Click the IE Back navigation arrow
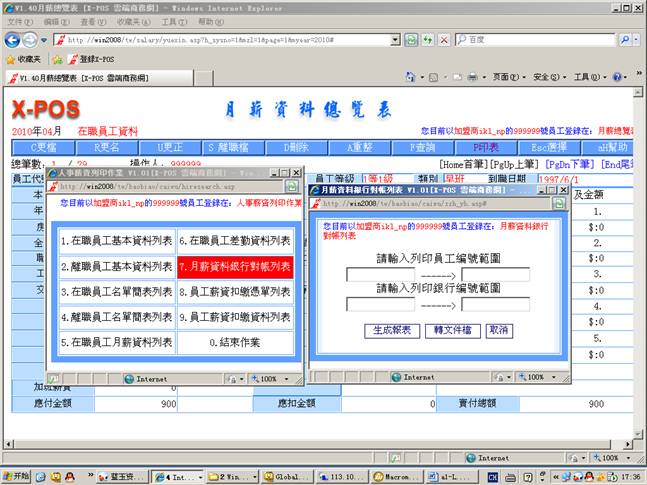Image resolution: width=647 pixels, height=485 pixels. (12, 40)
